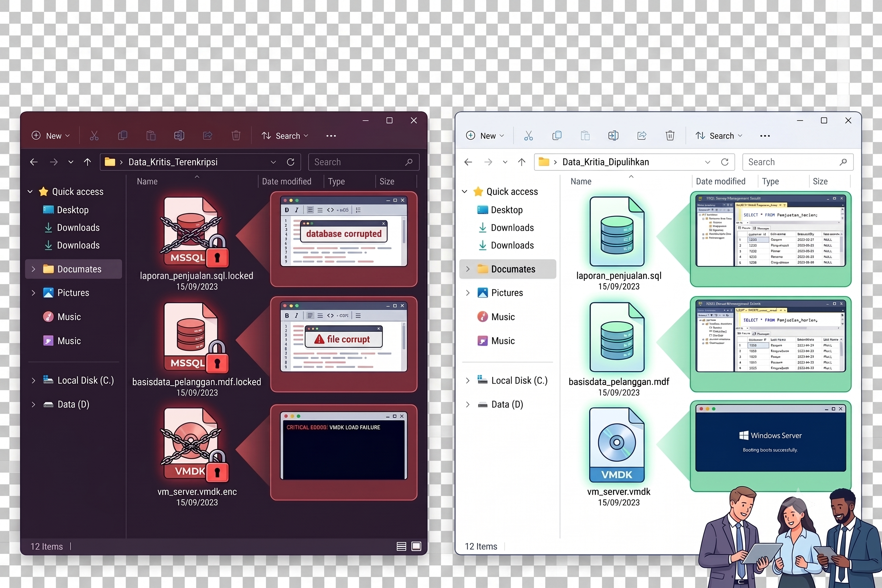Sort by Size column in light window
The height and width of the screenshot is (588, 882).
click(820, 181)
